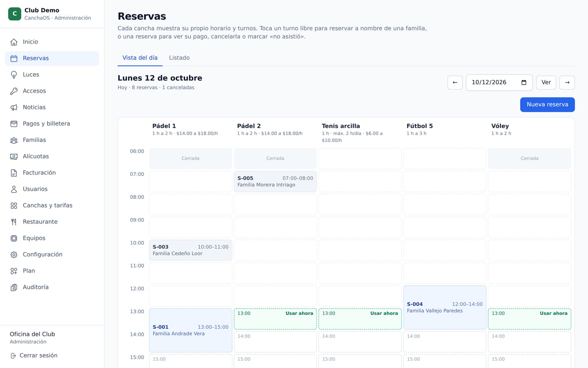The image size is (588, 368).
Task: Switch to the Listado tab
Action: (179, 58)
